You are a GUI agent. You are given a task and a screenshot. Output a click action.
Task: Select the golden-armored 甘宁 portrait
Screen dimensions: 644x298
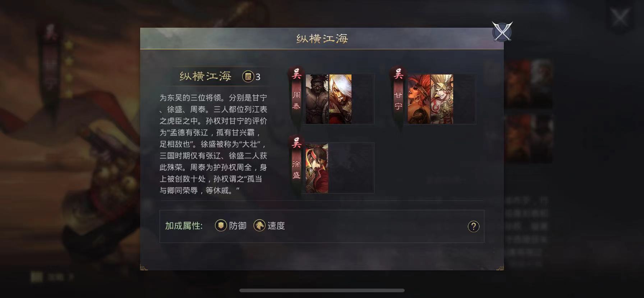[x=442, y=99]
